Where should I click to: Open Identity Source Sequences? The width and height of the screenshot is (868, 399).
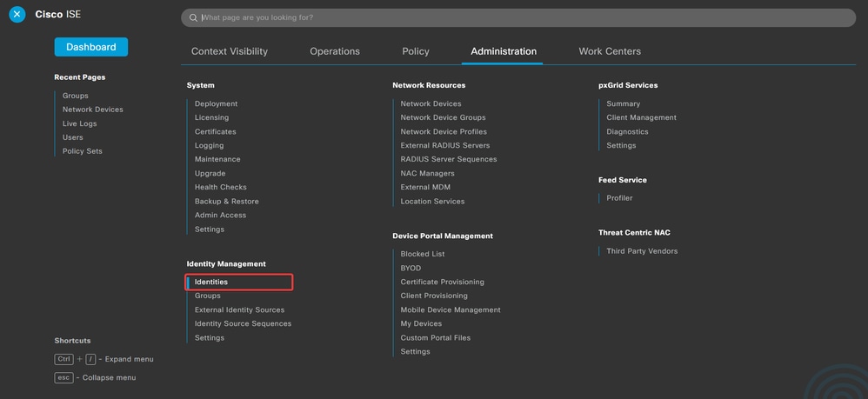click(x=243, y=323)
